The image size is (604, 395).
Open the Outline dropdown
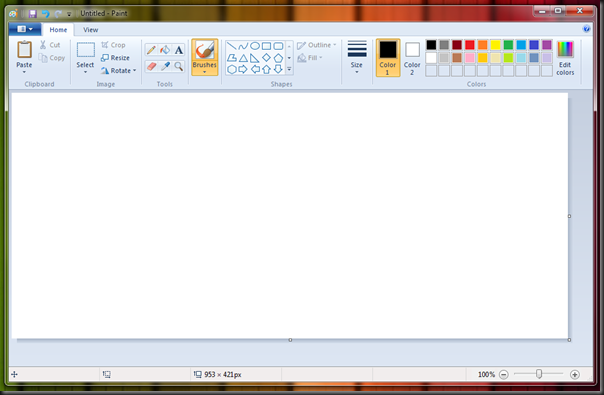316,45
